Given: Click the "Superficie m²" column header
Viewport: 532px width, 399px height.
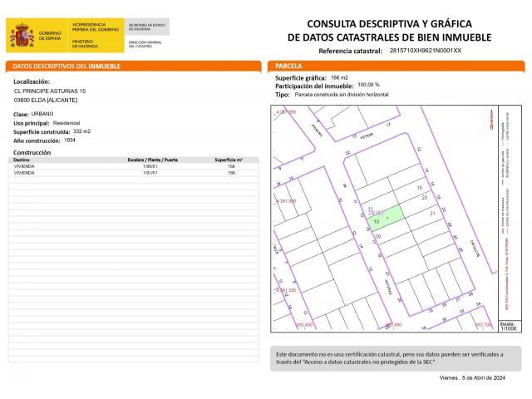Looking at the screenshot, I should pyautogui.click(x=229, y=160).
